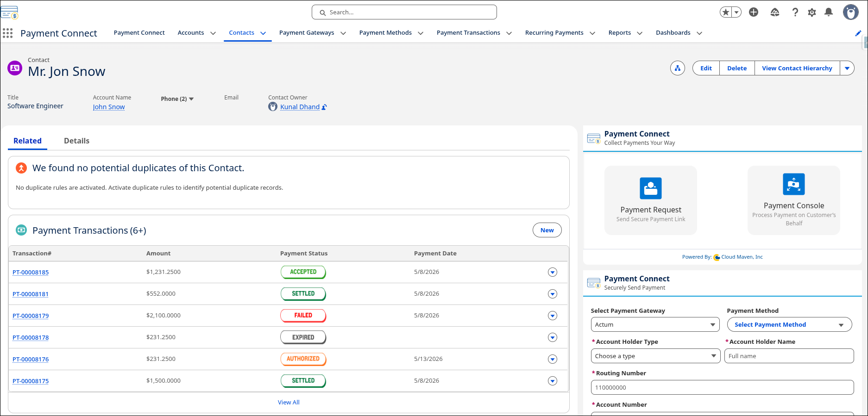
Task: Click the Global Actions plus icon
Action: (754, 12)
